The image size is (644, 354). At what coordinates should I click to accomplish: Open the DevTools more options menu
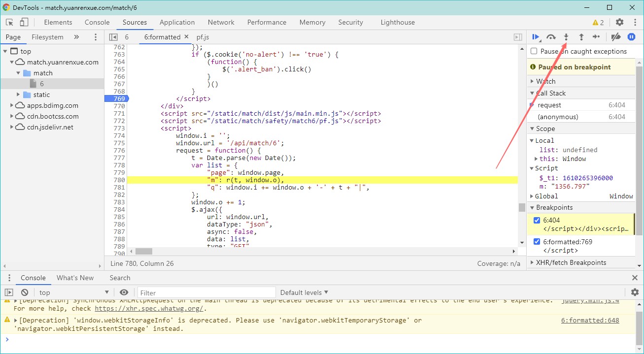point(635,22)
